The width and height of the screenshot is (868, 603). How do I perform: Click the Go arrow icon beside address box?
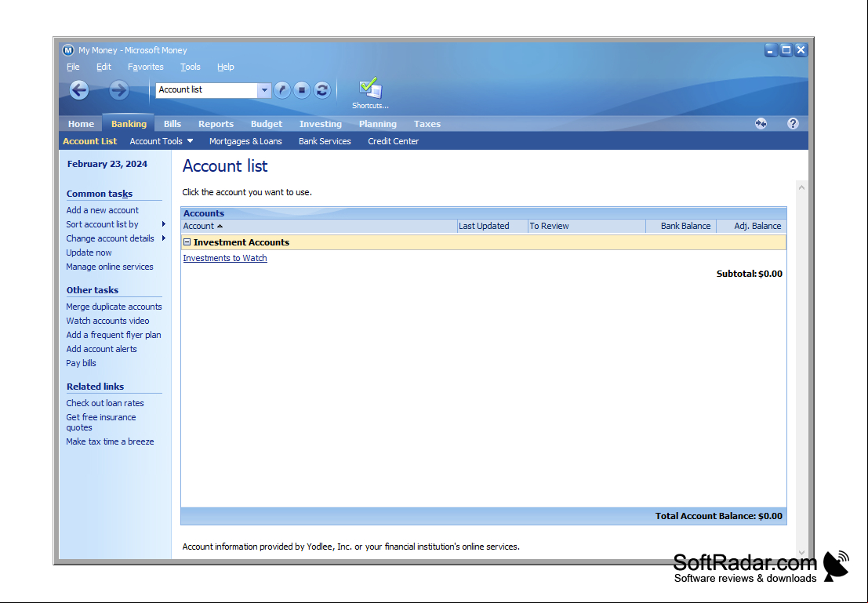282,89
